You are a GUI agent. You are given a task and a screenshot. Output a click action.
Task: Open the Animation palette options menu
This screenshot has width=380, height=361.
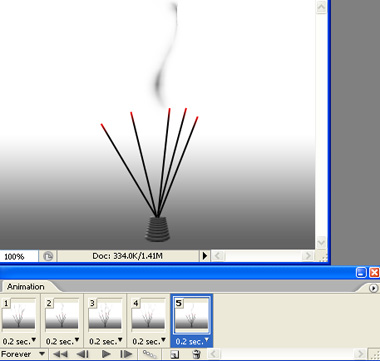(374, 287)
